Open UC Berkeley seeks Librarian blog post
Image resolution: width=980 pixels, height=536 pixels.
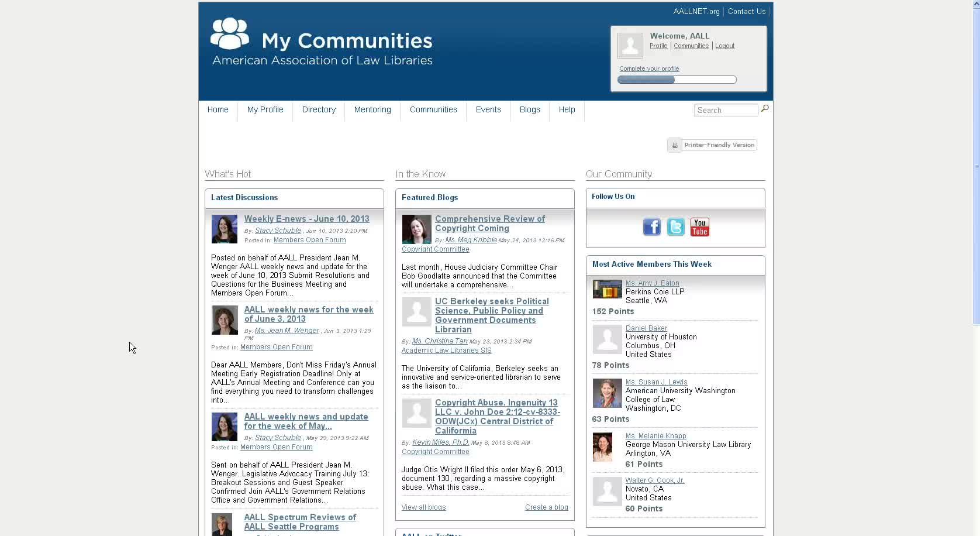pos(492,315)
